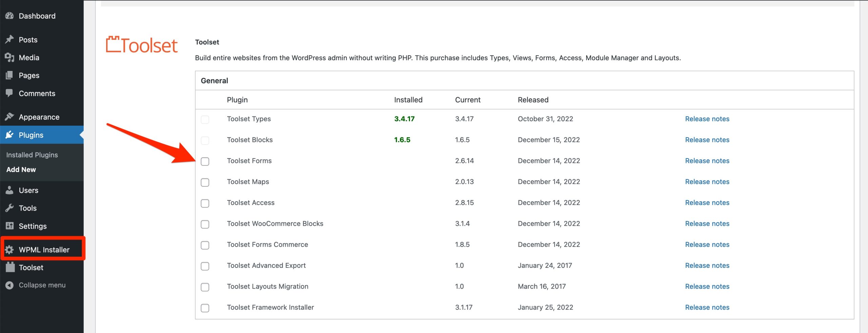Click installed version 1.6.5 in green

point(402,140)
